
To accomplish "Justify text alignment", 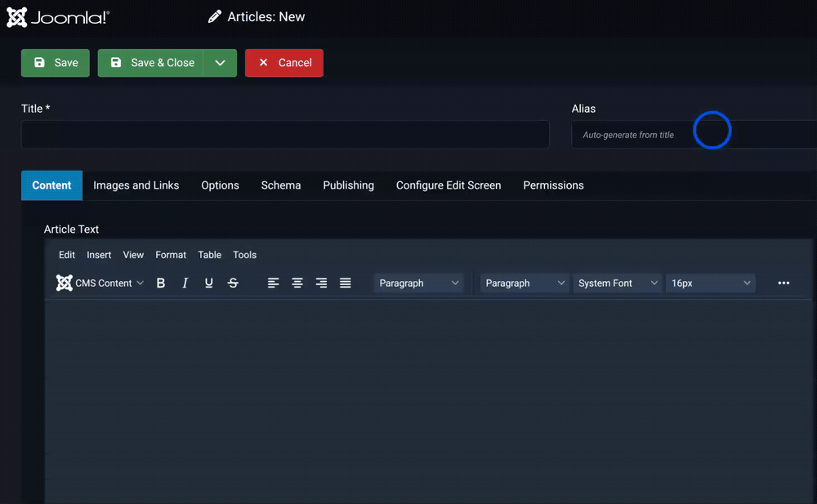I will (x=345, y=283).
